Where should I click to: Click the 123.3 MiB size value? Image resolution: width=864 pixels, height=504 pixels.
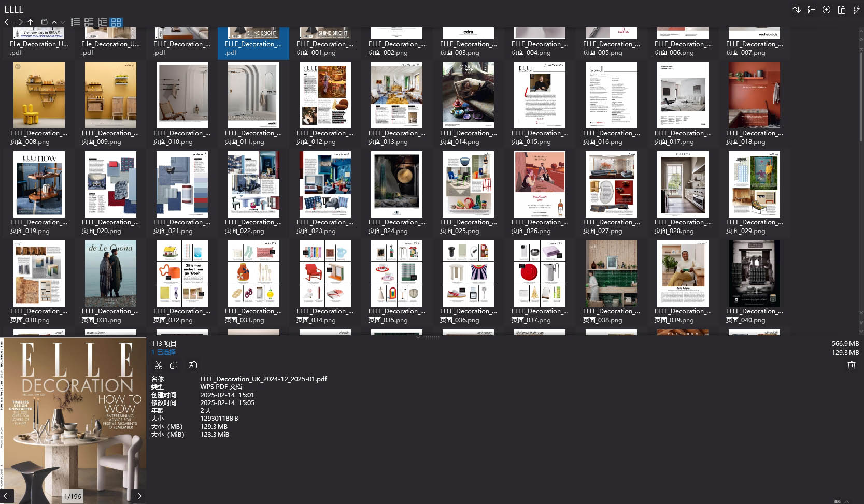pos(215,435)
